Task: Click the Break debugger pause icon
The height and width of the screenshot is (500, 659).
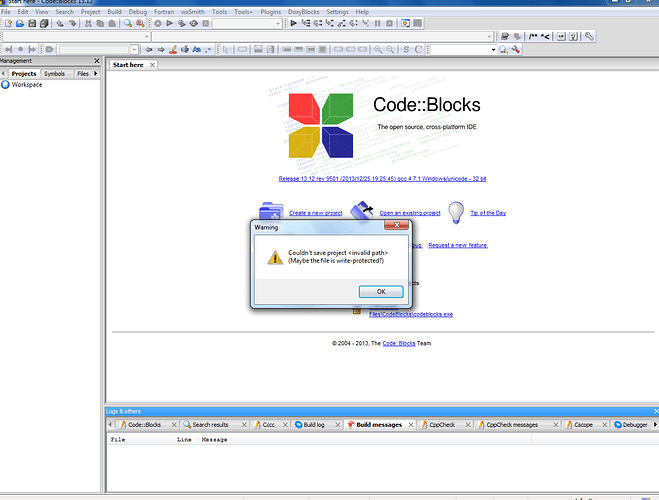Action: tap(377, 24)
